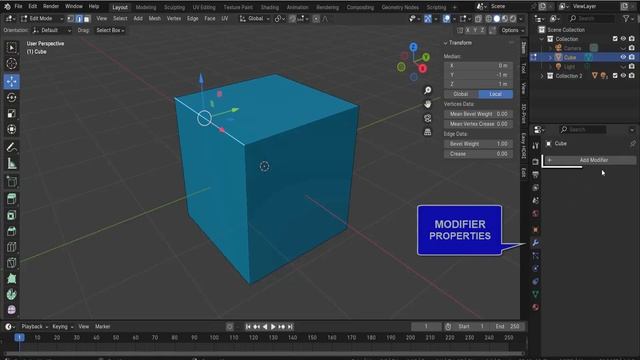Select the Measure tool
The height and width of the screenshot is (360, 640).
tap(11, 164)
